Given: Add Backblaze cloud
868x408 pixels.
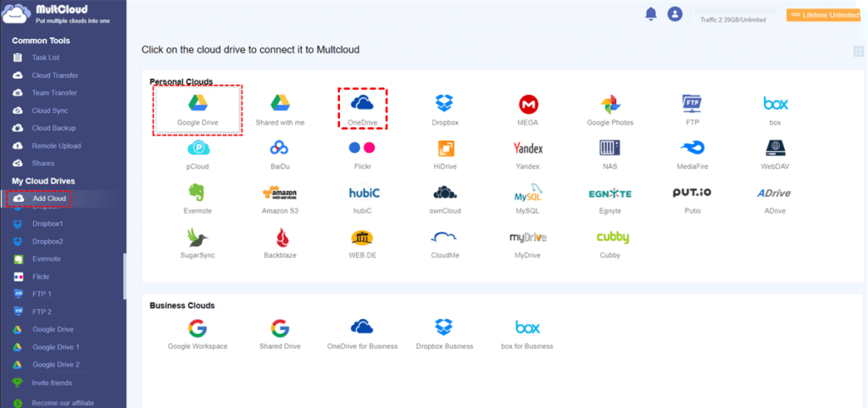Looking at the screenshot, I should click(280, 243).
